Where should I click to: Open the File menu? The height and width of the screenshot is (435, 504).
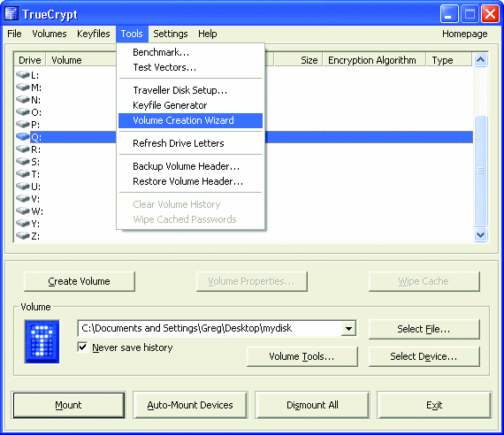point(14,34)
